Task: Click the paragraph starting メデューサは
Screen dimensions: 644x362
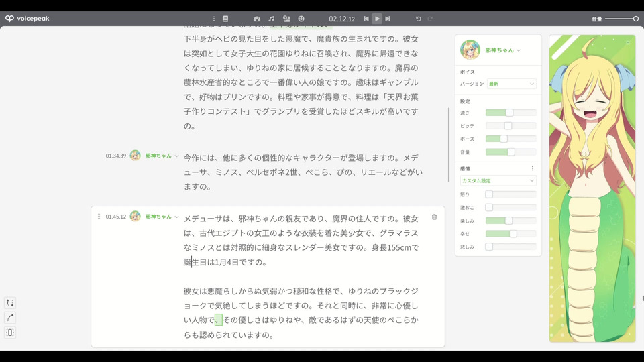Action: click(301, 240)
